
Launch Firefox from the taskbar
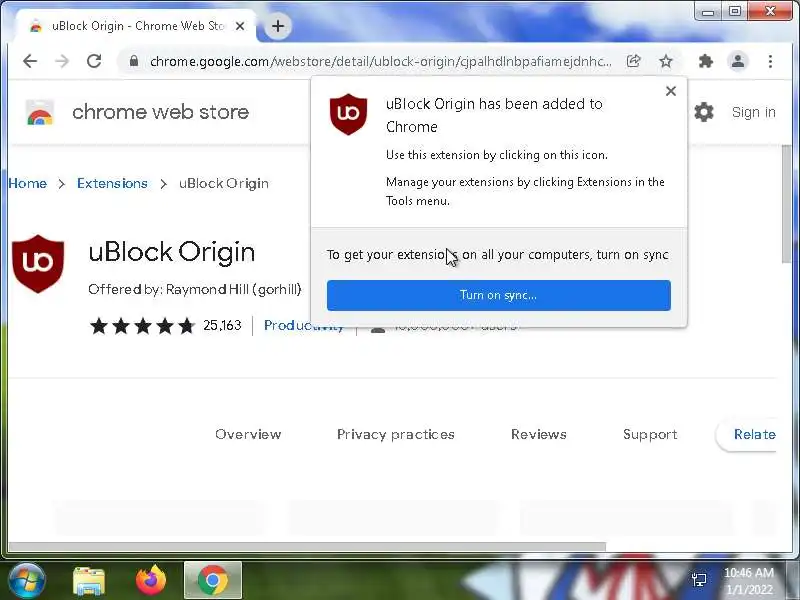(x=151, y=581)
